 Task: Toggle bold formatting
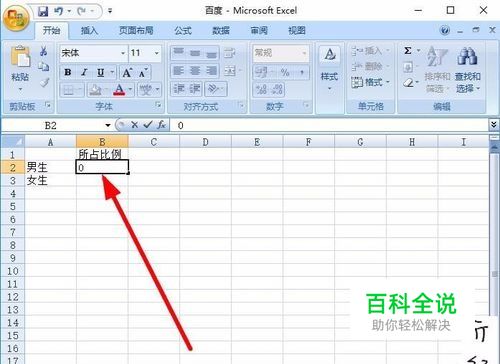[68, 72]
